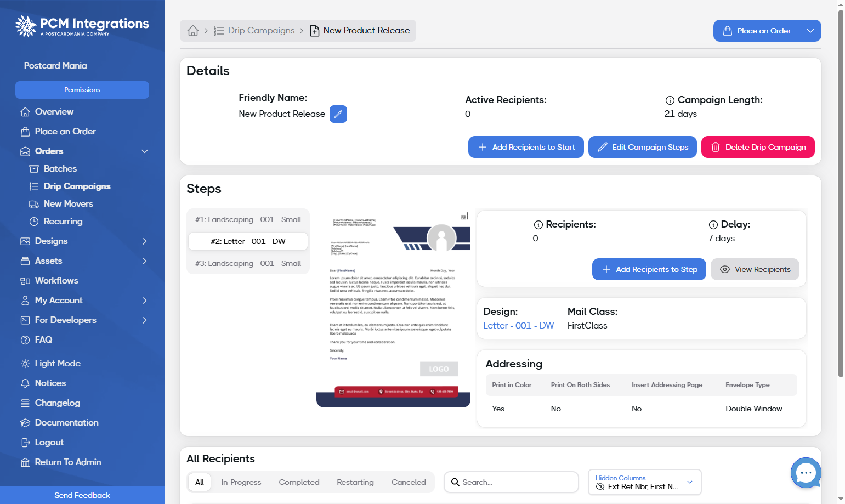Collapse the Orders sidebar section
Viewport: 845px width, 504px height.
(145, 151)
